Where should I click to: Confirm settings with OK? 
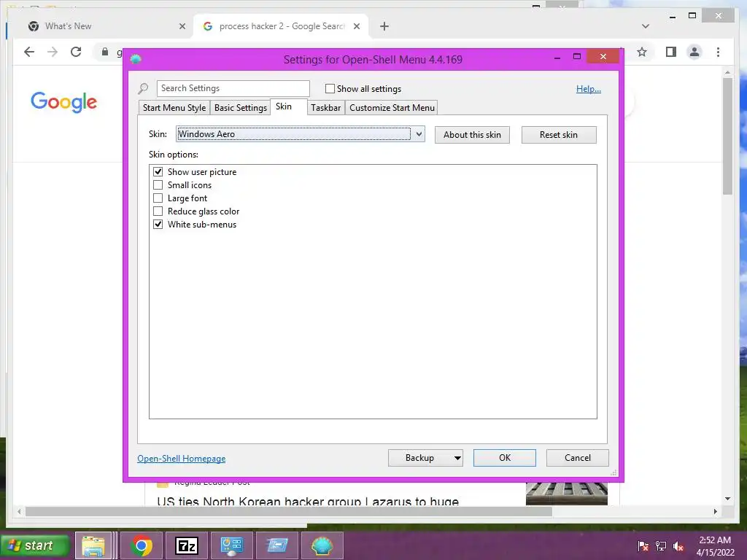505,458
